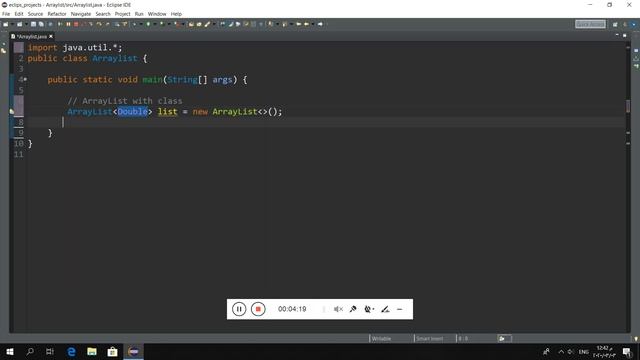Toggle the muted speaker audio icon
This screenshot has height=360, width=640.
point(338,309)
